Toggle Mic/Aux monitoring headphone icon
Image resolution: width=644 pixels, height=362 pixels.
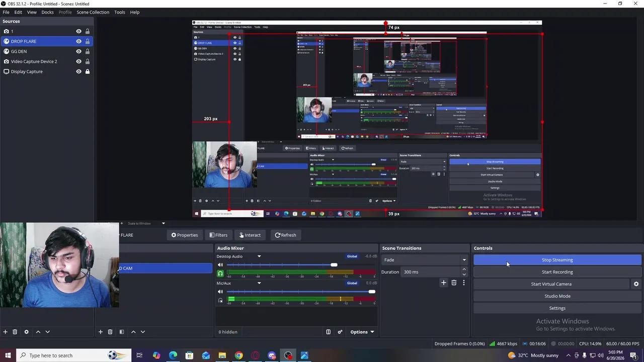click(220, 301)
